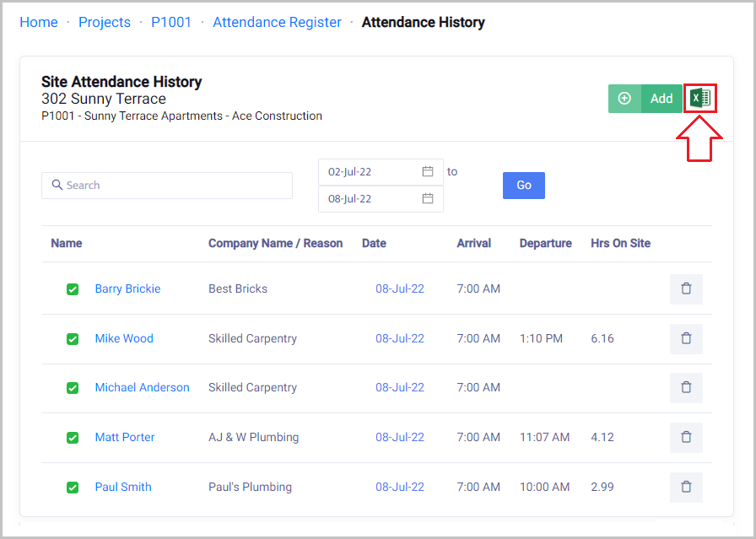The height and width of the screenshot is (539, 756).
Task: Toggle checkbox beside Matt Porter
Action: pos(73,438)
